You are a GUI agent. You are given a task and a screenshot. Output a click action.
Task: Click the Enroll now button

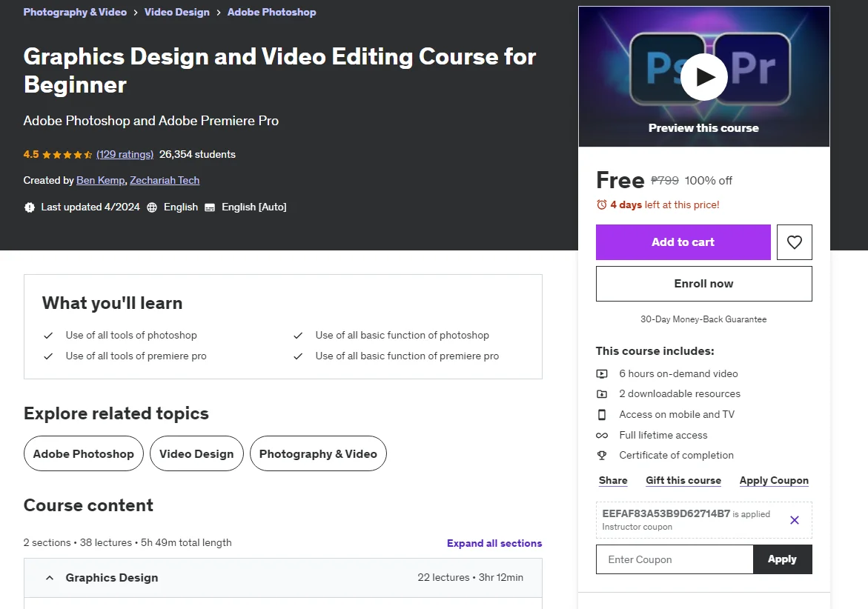(x=703, y=284)
